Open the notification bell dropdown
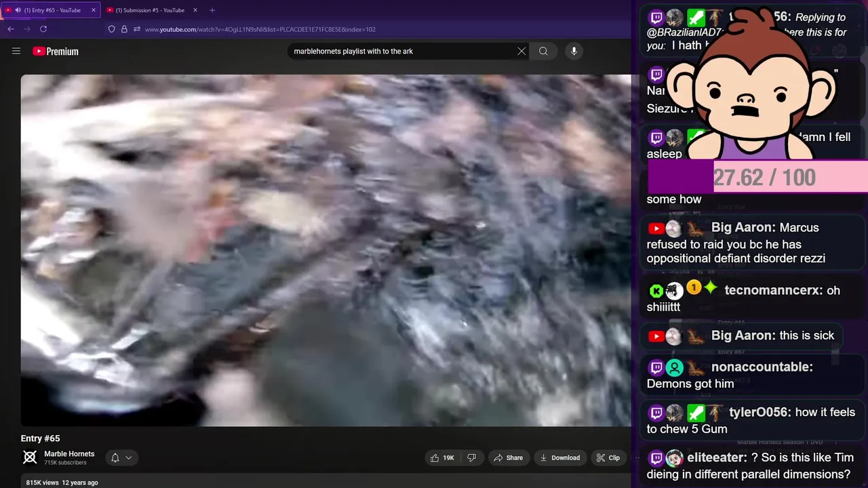The image size is (868, 488). 121,457
